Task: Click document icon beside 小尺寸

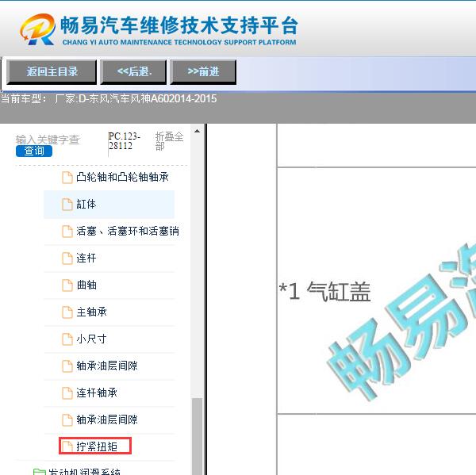Action: (67, 339)
